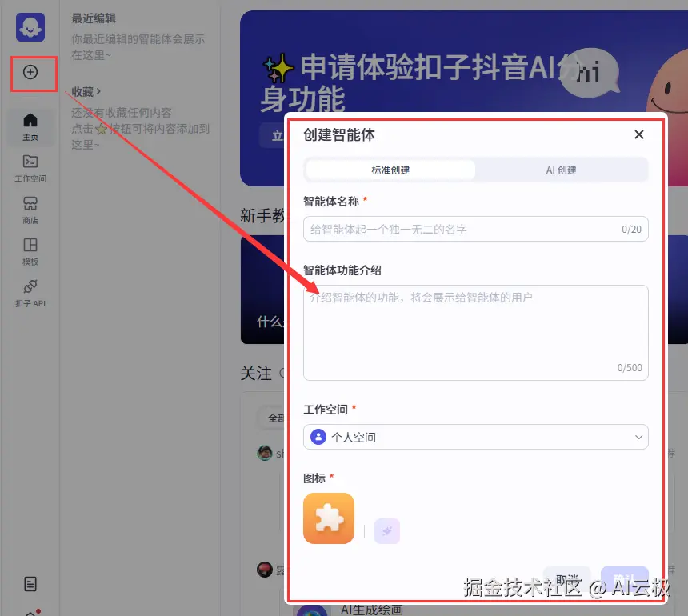The width and height of the screenshot is (688, 616).
Task: Click the 智能体功能介绍 text area
Action: point(476,333)
